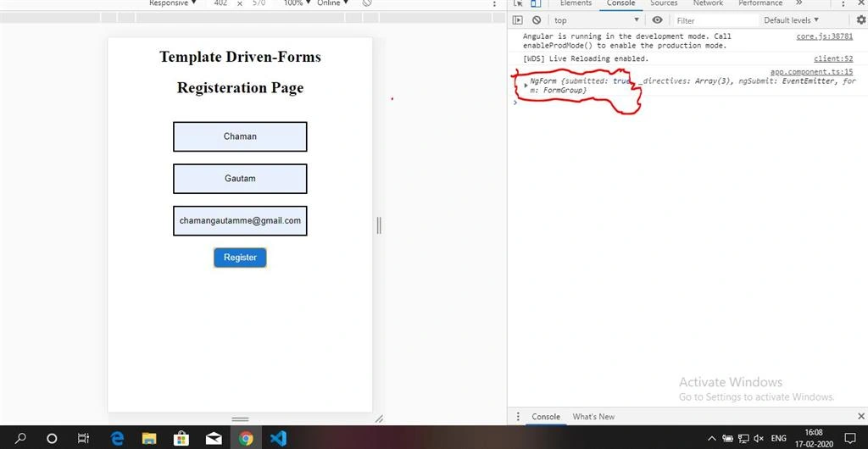Screen dimensions: 868x449
Task: Open Mail app from taskbar
Action: (214, 439)
